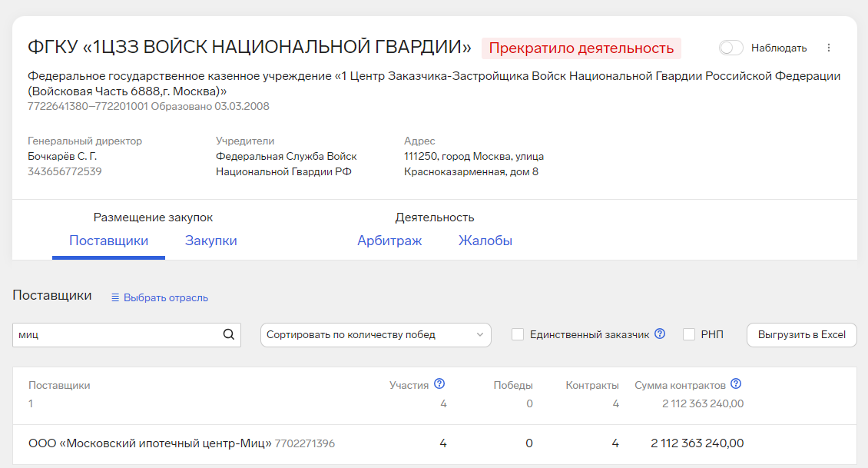
Task: Go to the Жалобы tab
Action: click(485, 241)
